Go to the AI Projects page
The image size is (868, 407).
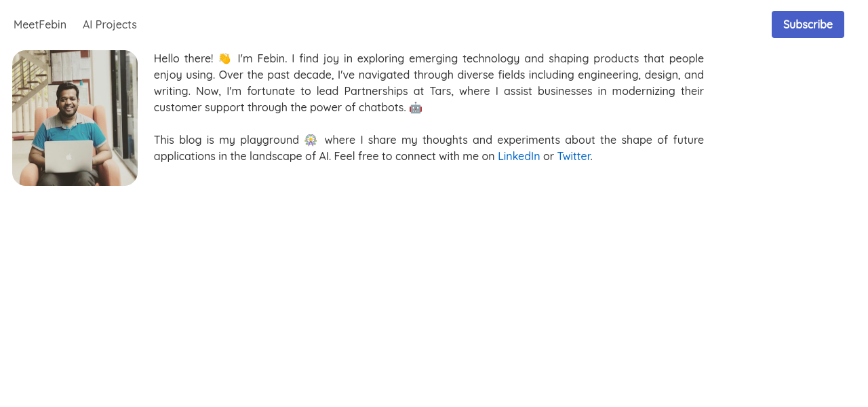pyautogui.click(x=110, y=24)
